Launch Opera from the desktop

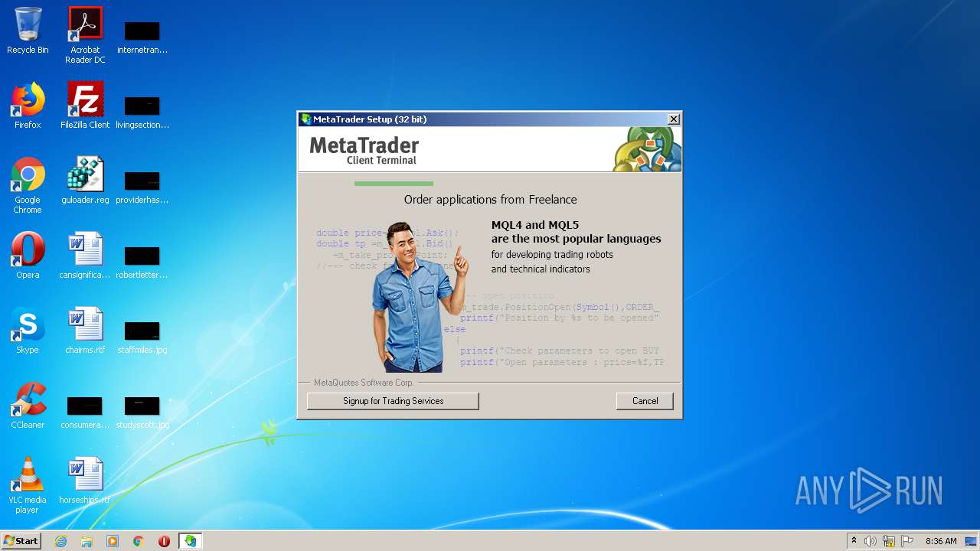pos(28,256)
